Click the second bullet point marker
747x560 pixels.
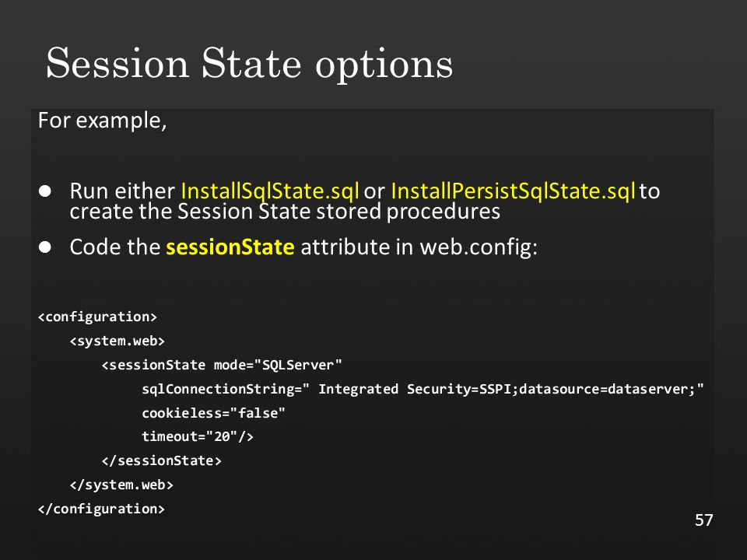[45, 247]
